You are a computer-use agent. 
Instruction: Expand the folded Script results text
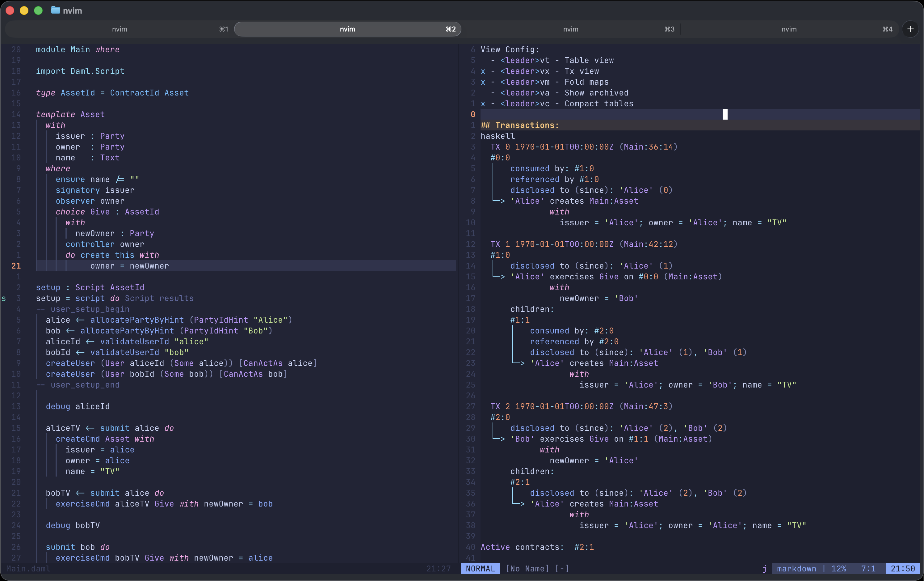tap(159, 298)
